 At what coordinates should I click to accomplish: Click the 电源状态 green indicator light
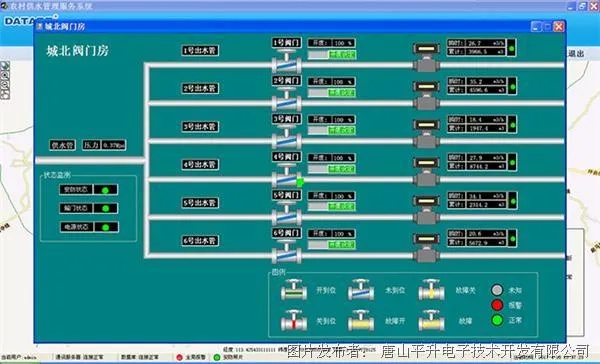click(106, 227)
